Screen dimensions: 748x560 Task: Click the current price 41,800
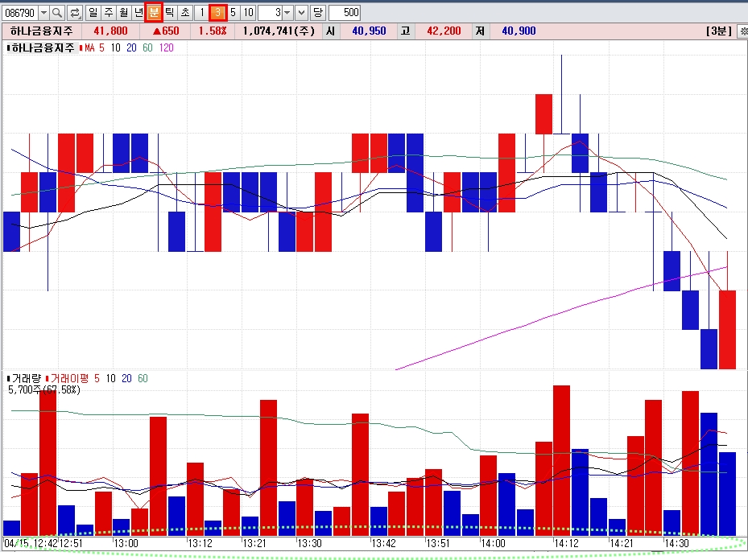point(110,31)
